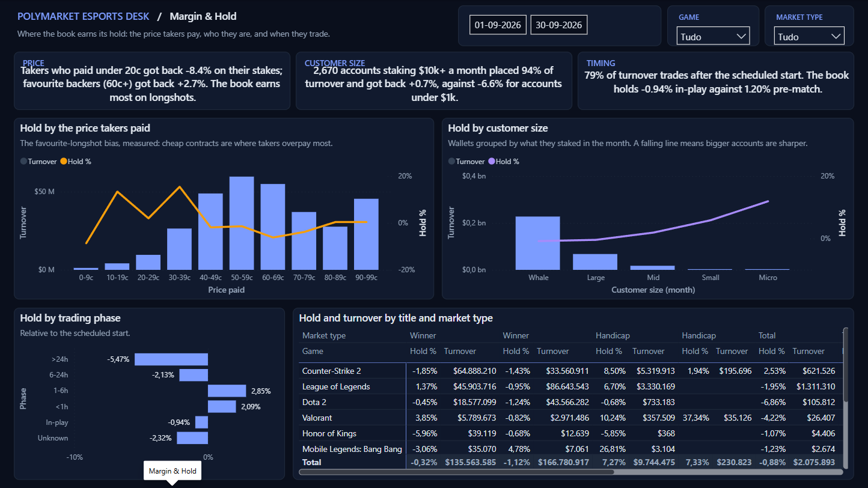Select the 50-59c turnover bar
The height and width of the screenshot is (488, 868).
click(x=242, y=223)
